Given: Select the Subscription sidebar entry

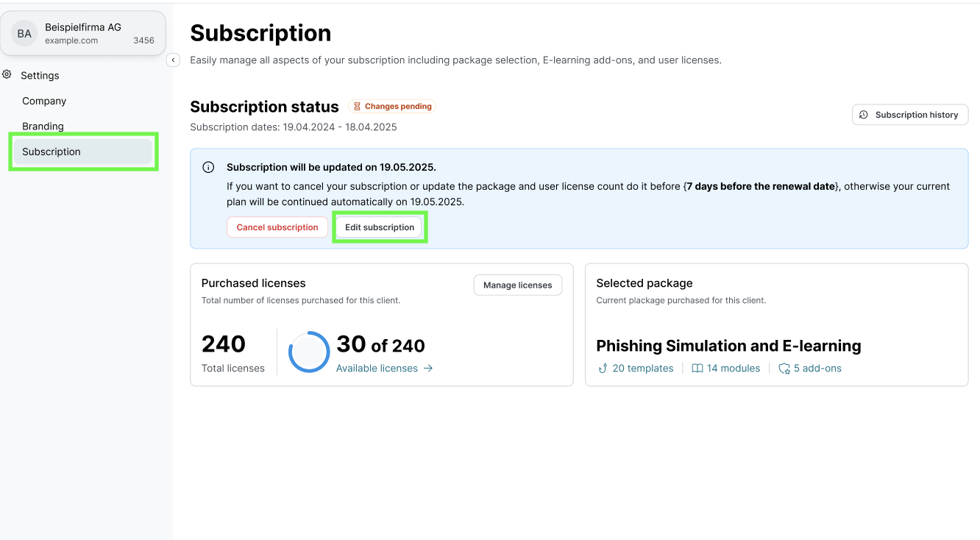Looking at the screenshot, I should pos(51,152).
